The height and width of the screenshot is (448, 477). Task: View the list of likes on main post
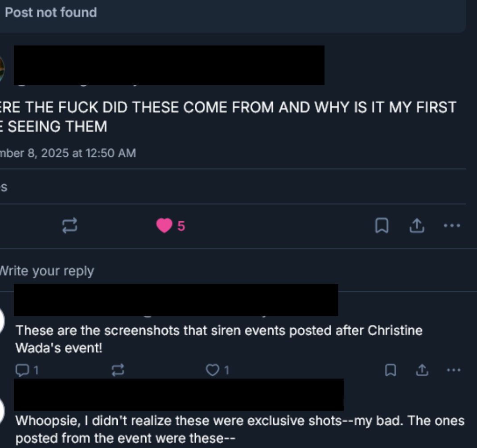tap(4, 187)
